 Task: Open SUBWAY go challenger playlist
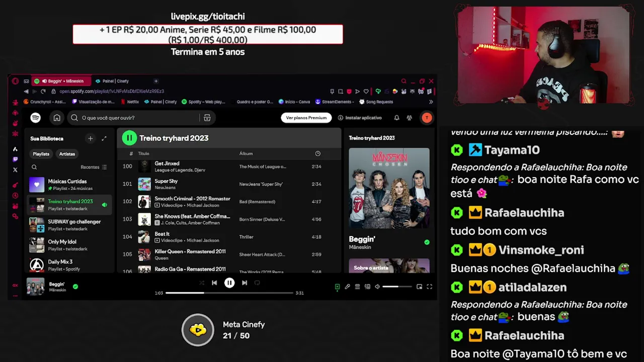coord(69,225)
